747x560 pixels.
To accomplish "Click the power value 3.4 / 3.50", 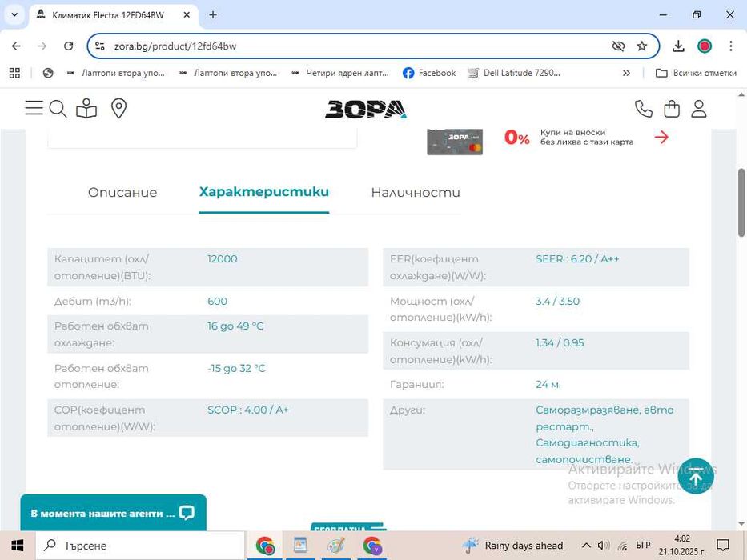I will (557, 302).
